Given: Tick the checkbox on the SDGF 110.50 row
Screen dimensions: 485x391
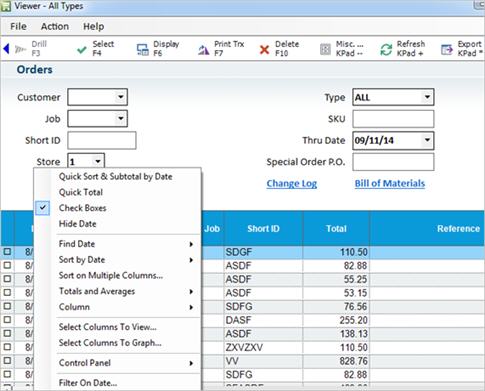Looking at the screenshot, I should [7, 252].
